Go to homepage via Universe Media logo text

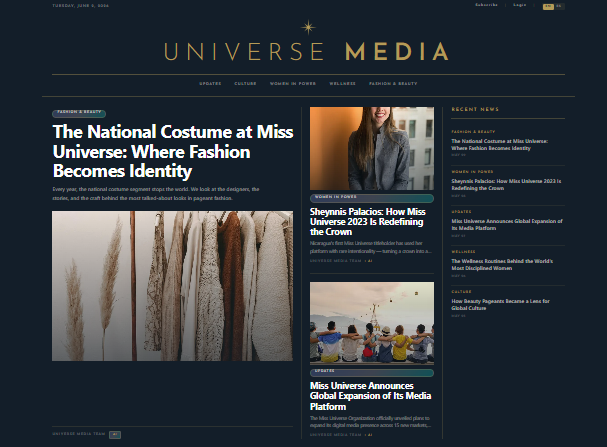(307, 52)
